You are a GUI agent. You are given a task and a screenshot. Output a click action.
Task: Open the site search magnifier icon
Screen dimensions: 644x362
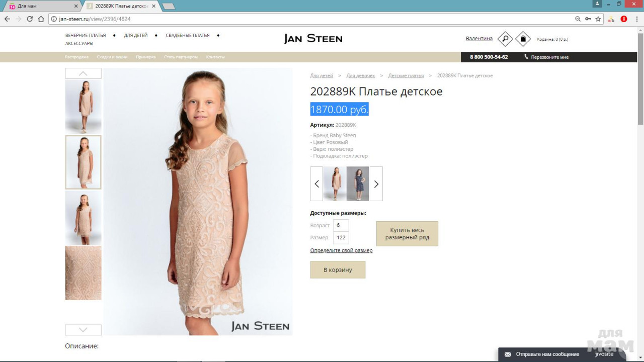coord(505,39)
